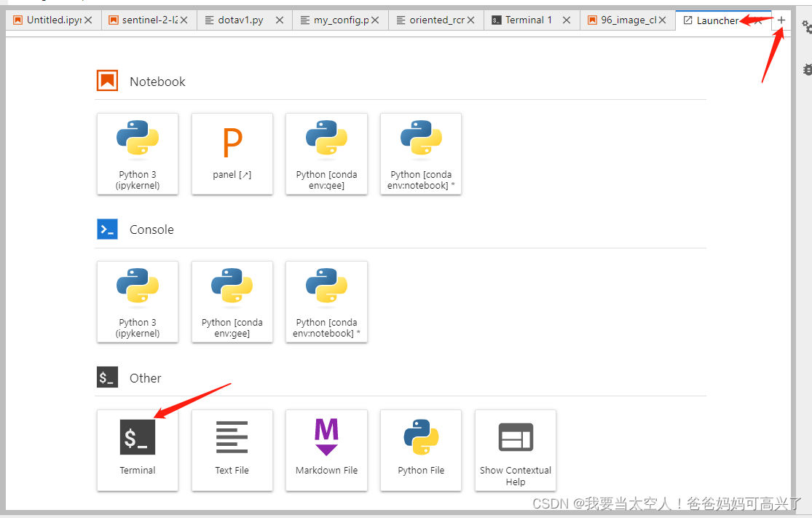The width and height of the screenshot is (812, 518).
Task: Close the my_config.py tab
Action: [x=375, y=20]
